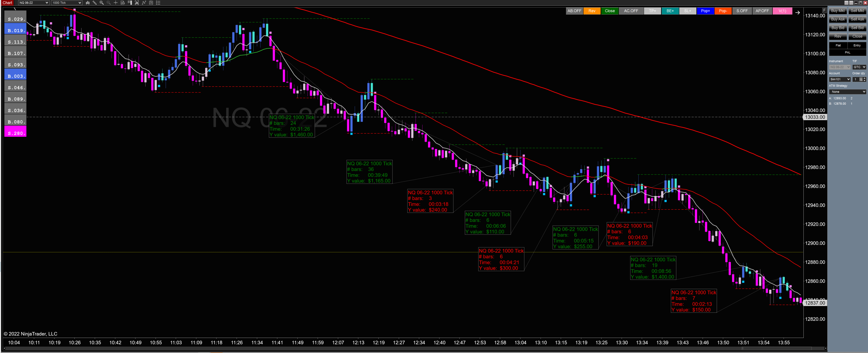Click Buy Bid button
Image resolution: width=868 pixels, height=353 pixels.
(838, 28)
